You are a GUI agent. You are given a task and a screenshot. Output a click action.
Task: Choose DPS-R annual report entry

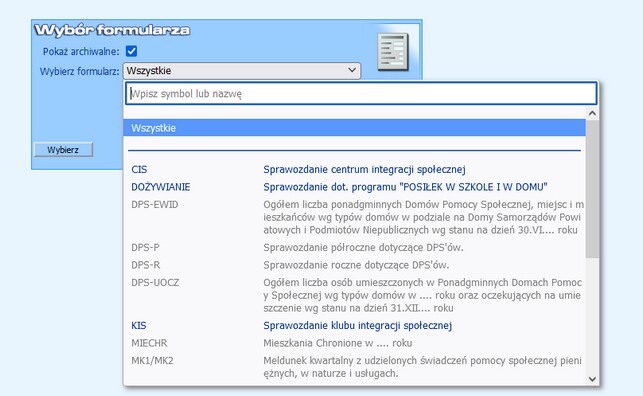click(x=354, y=265)
